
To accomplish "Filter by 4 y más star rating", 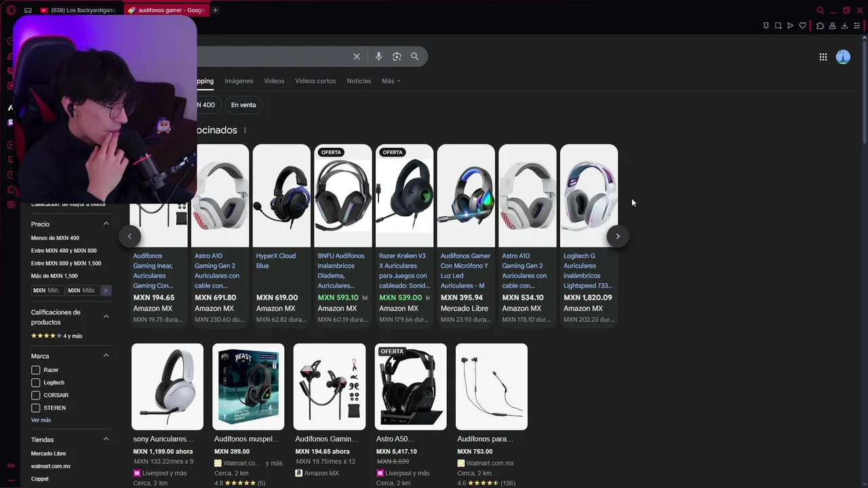I will click(x=57, y=336).
